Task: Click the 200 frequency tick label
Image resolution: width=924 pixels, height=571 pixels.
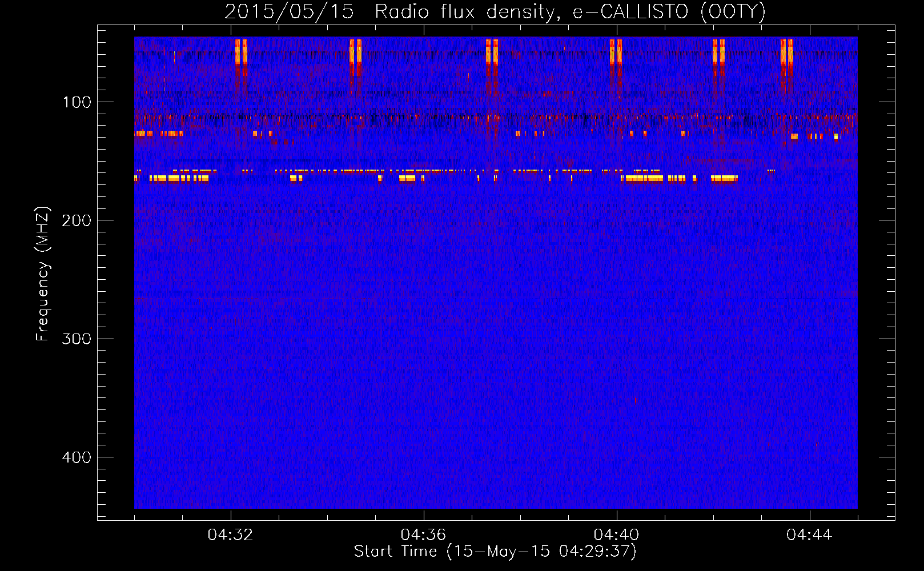Action: (77, 220)
